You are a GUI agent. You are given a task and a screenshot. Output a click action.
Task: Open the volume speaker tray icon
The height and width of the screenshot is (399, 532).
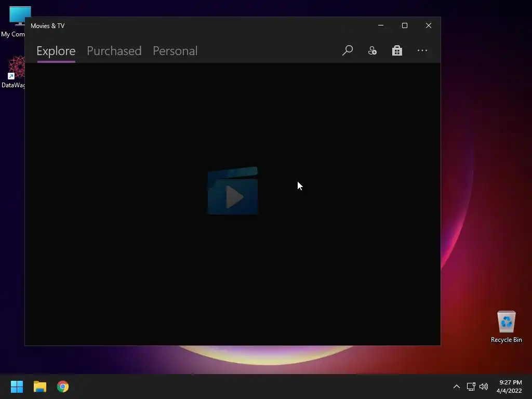[x=484, y=387]
